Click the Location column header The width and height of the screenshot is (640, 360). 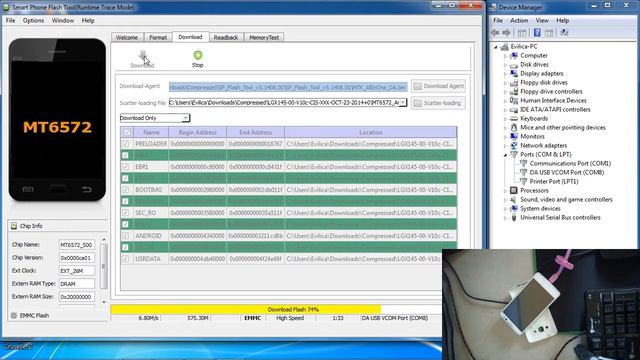[x=371, y=132]
